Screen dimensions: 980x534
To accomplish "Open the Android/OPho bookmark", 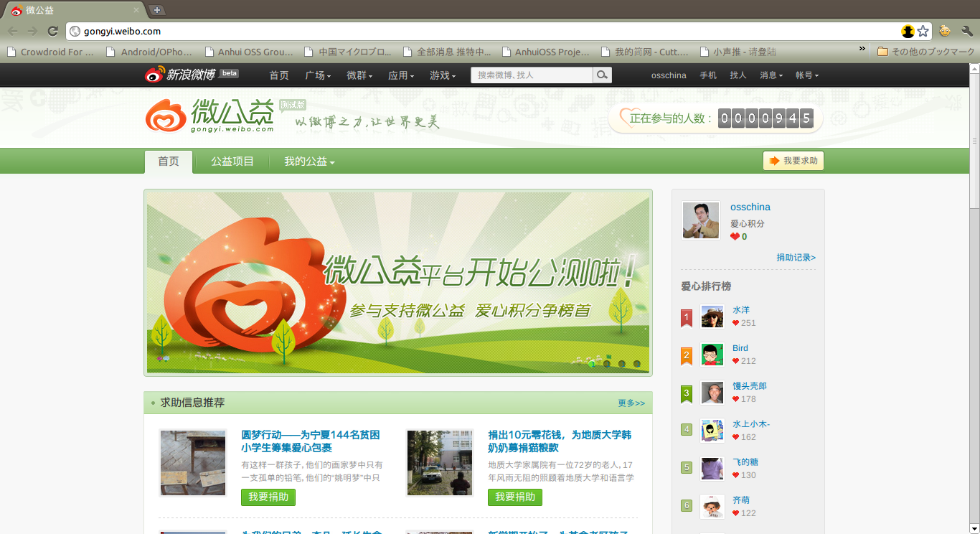I will point(149,52).
